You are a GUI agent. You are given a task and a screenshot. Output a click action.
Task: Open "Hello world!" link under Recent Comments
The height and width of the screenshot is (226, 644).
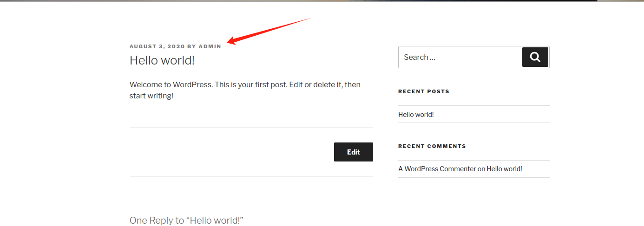point(504,169)
